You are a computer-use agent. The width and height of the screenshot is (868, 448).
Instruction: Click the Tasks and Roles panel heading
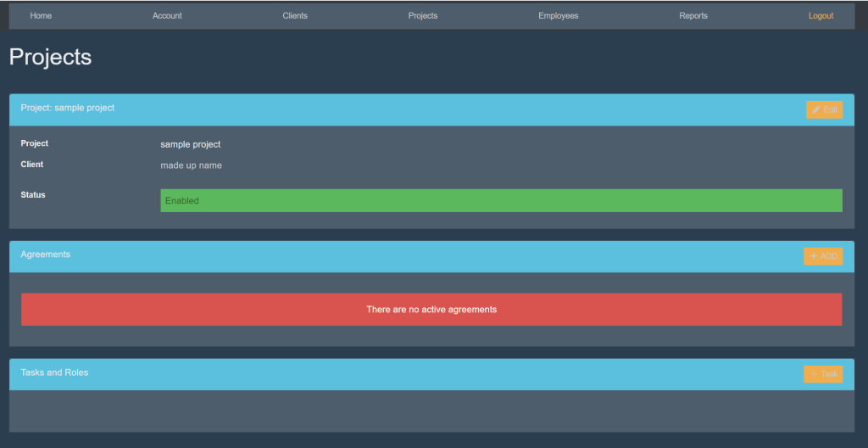coord(54,372)
